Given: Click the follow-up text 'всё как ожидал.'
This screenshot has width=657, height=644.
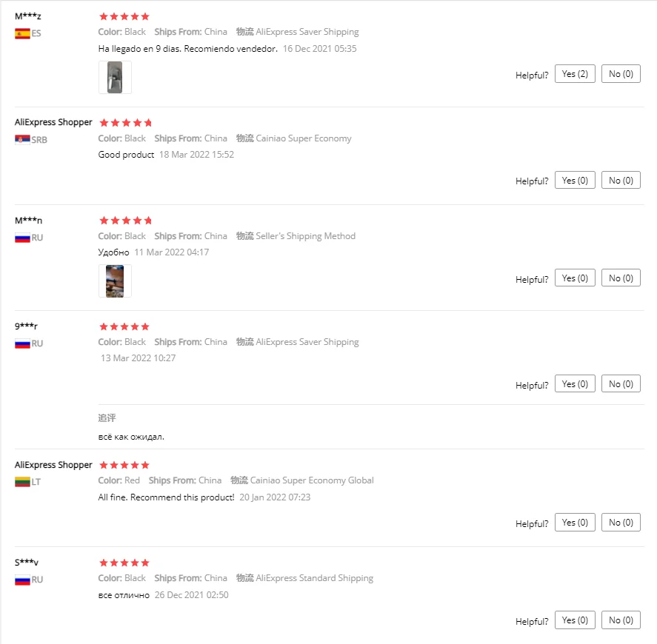Looking at the screenshot, I should (131, 437).
